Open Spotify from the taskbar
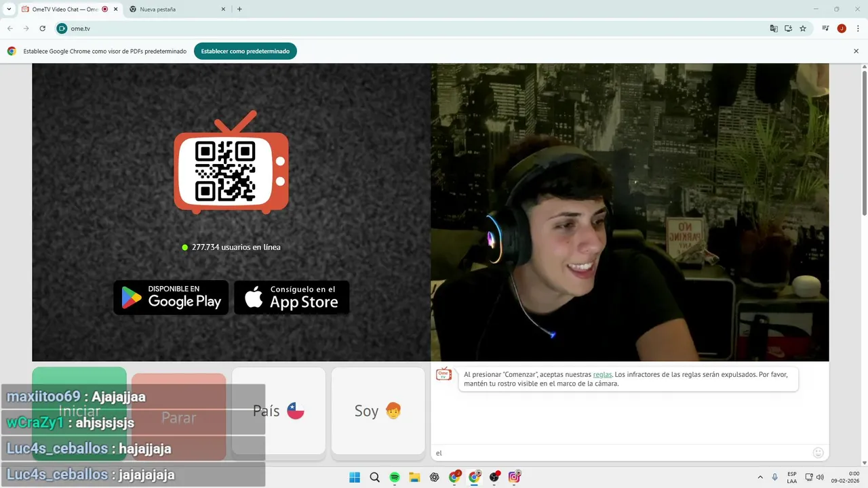 pos(395,477)
